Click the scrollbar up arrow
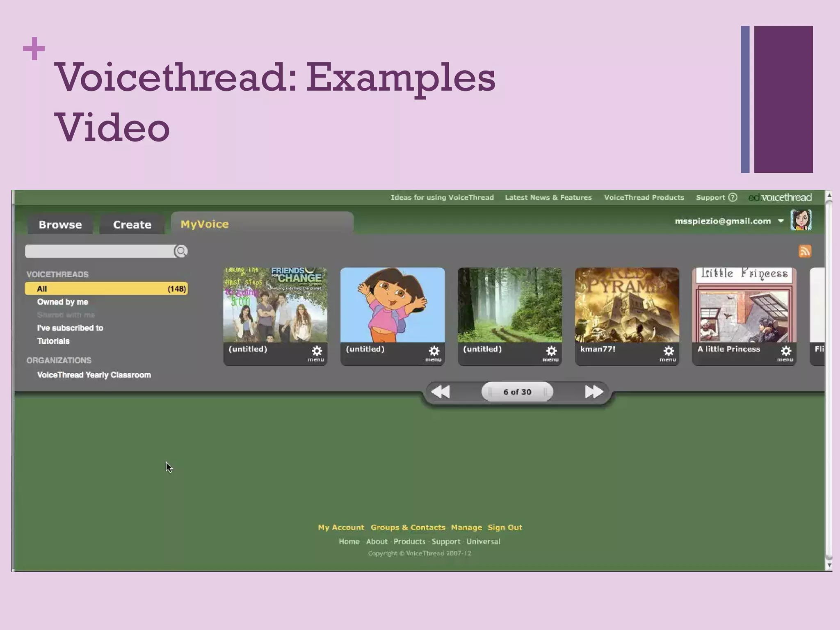This screenshot has width=840, height=630. tap(829, 195)
